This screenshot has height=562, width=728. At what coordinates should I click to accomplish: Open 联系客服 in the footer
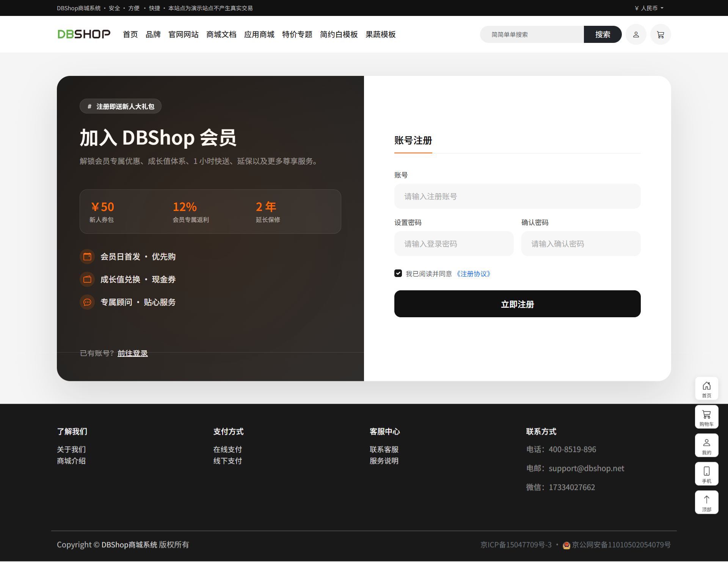(x=384, y=450)
